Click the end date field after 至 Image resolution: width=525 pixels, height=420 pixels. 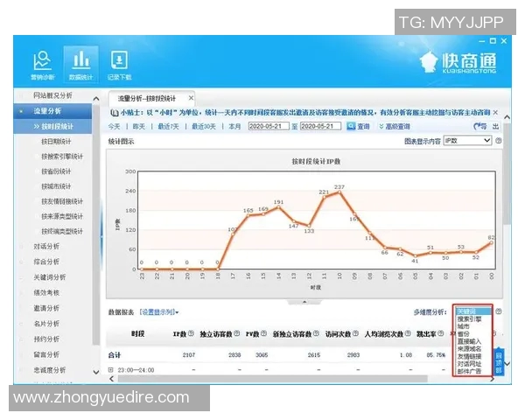[x=320, y=126]
